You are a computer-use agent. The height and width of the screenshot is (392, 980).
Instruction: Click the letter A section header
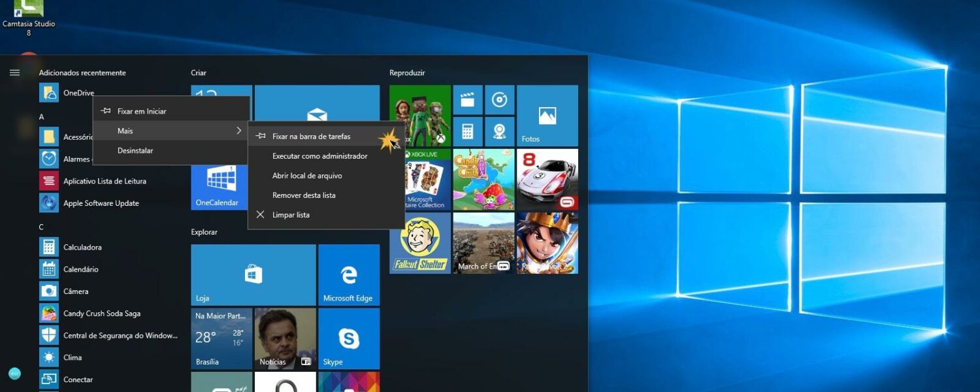coord(41,117)
